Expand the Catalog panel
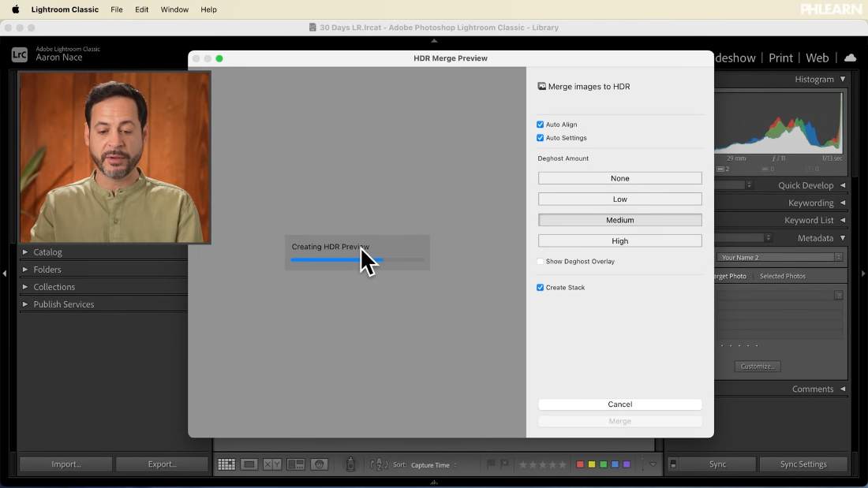 [25, 251]
